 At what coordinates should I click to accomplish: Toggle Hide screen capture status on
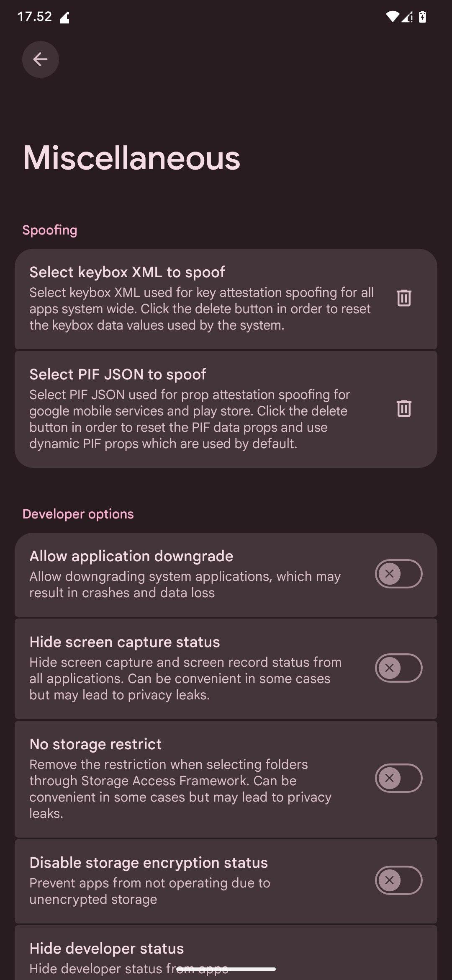pyautogui.click(x=398, y=668)
